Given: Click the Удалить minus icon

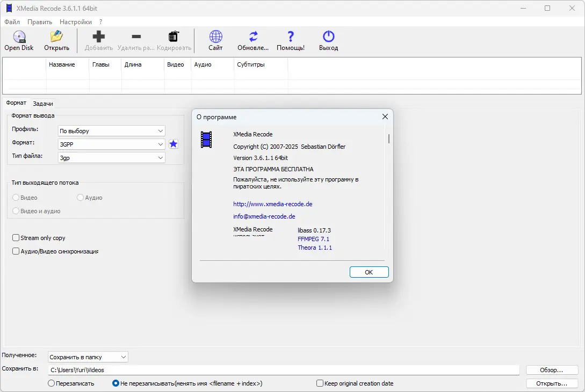Looking at the screenshot, I should (x=136, y=37).
